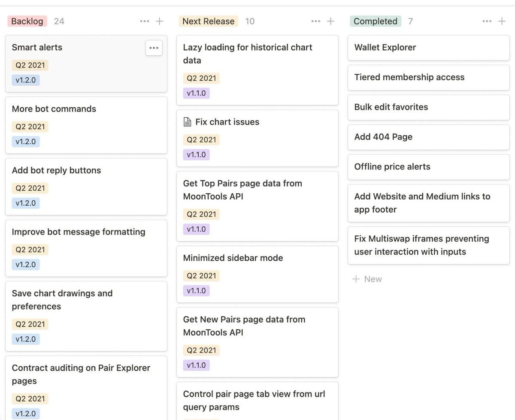This screenshot has width=515, height=420.
Task: Click v1.1.0 tag on Lazy loading card
Action: [x=196, y=93]
